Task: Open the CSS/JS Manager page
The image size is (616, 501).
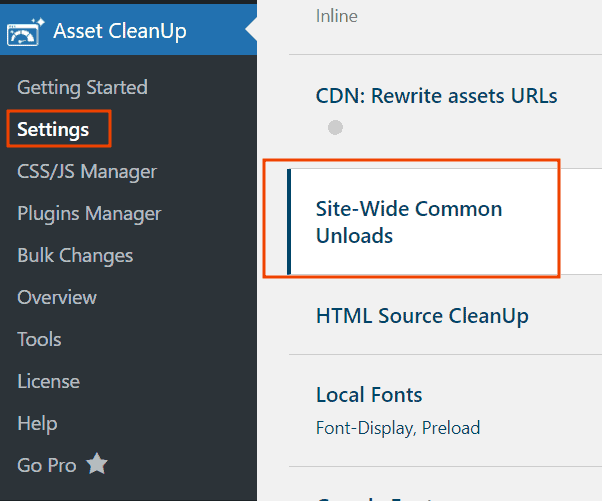Action: [87, 172]
